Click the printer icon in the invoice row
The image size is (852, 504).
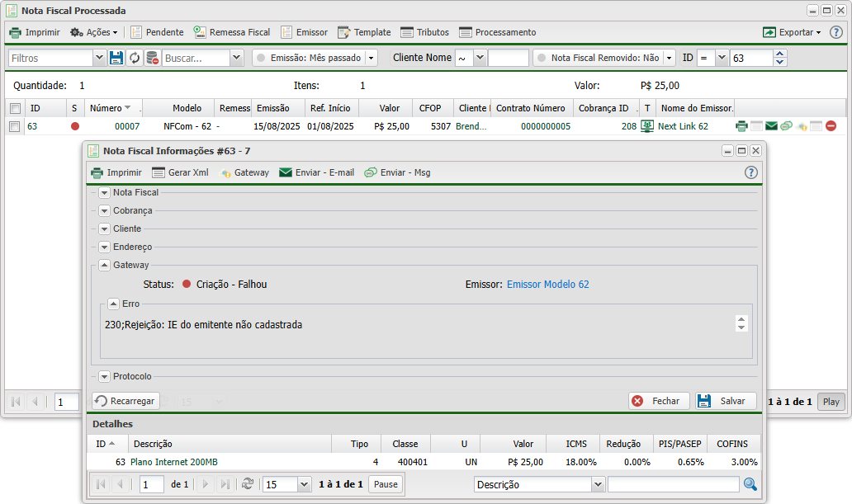tap(741, 126)
